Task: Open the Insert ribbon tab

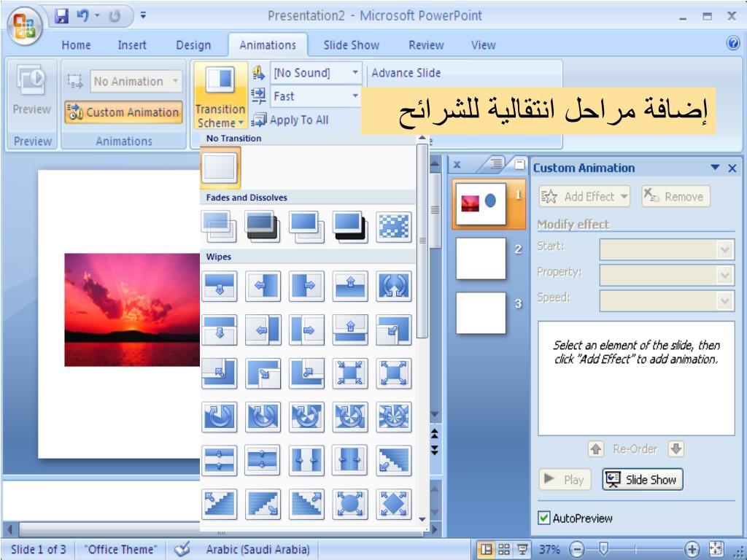Action: (x=132, y=45)
